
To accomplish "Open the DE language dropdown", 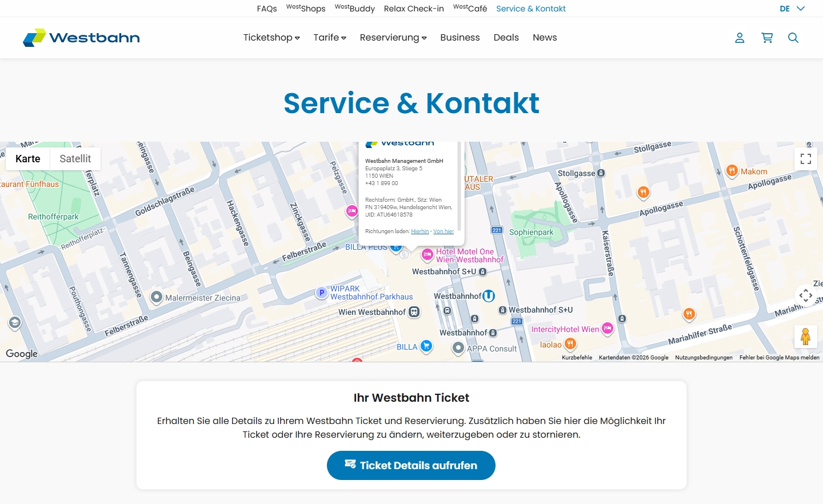I will tap(792, 9).
